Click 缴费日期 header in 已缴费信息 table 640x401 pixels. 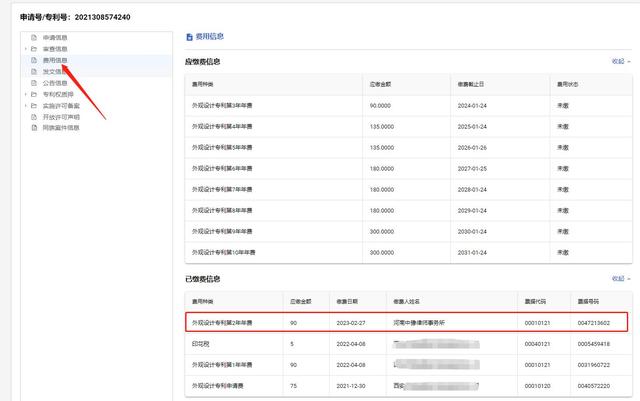(347, 302)
